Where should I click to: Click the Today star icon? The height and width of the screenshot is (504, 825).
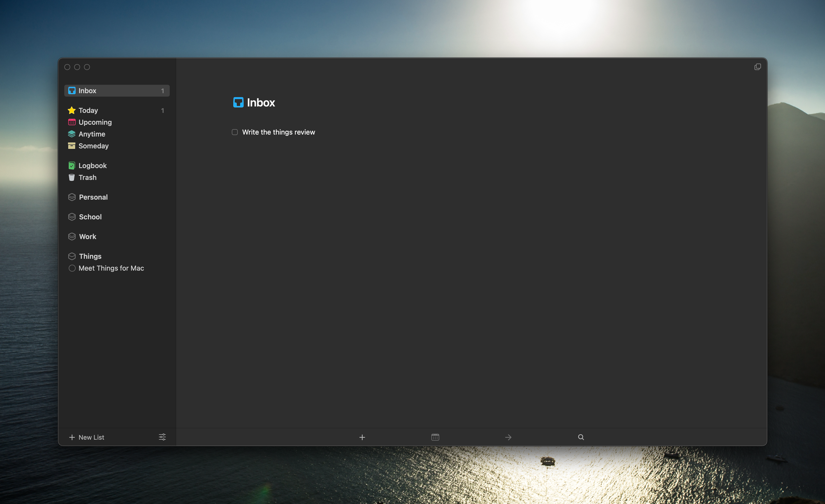click(72, 110)
